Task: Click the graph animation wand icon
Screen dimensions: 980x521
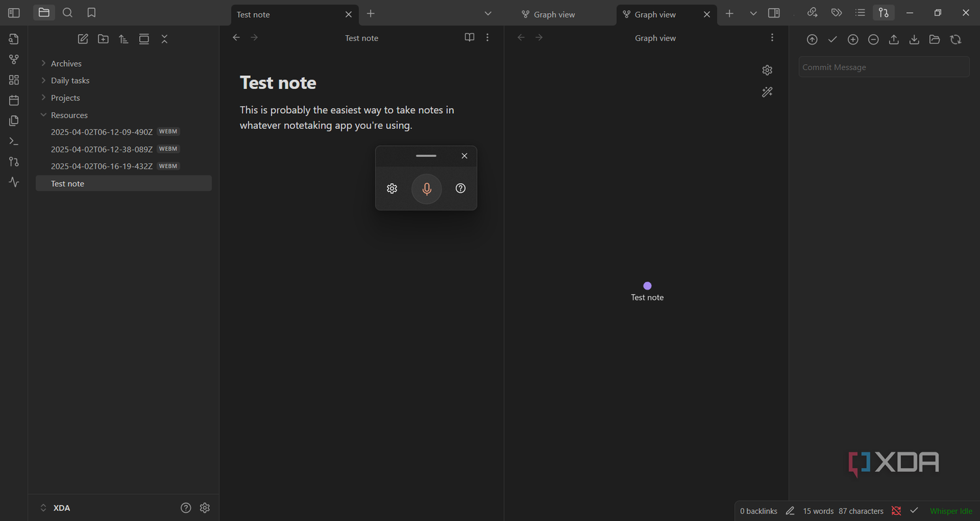Action: pyautogui.click(x=768, y=92)
